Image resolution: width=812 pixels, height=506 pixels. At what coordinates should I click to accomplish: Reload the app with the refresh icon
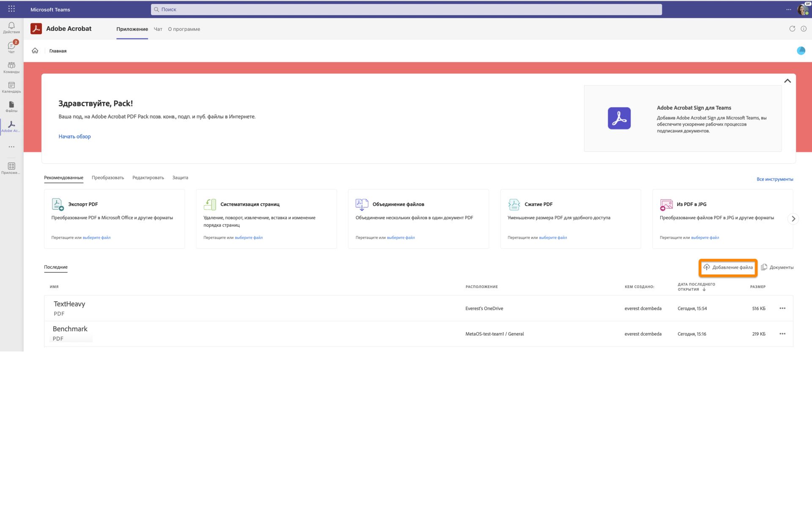(792, 29)
